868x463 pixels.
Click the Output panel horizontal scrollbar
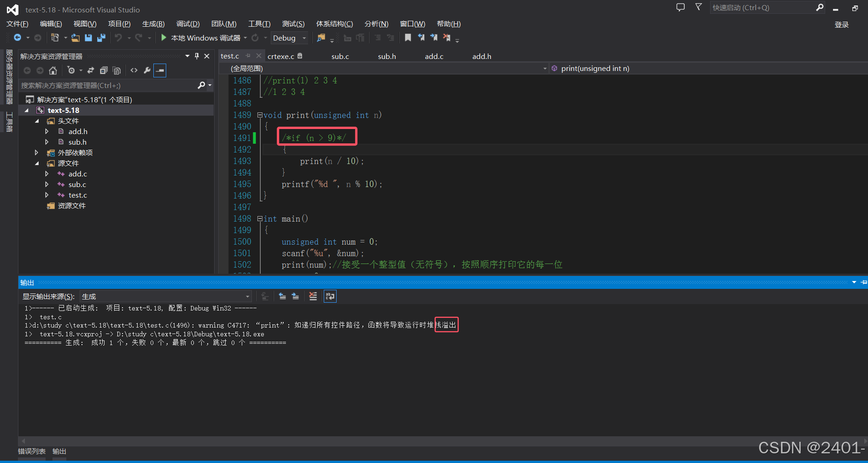tap(443, 441)
